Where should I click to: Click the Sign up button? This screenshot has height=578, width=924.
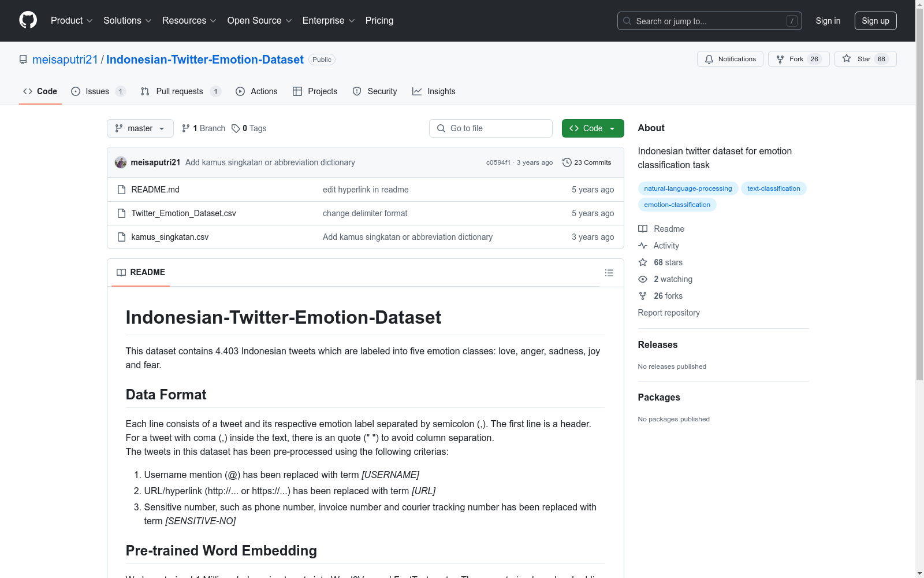point(875,21)
